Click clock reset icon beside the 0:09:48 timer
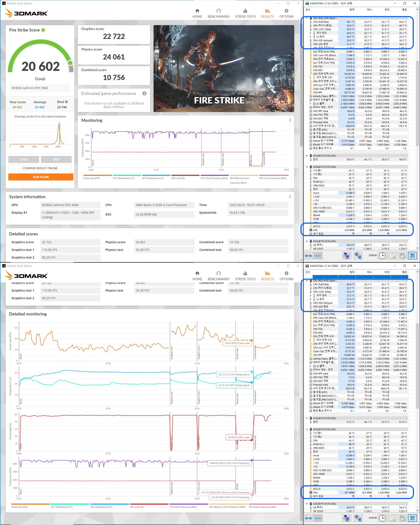Screen dimensions: 420x525 click(382, 518)
